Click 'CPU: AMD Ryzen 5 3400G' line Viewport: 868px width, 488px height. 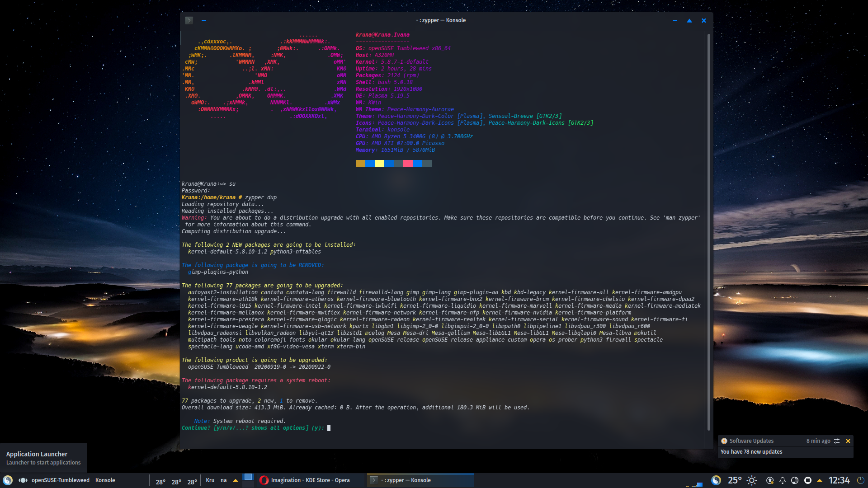(414, 136)
